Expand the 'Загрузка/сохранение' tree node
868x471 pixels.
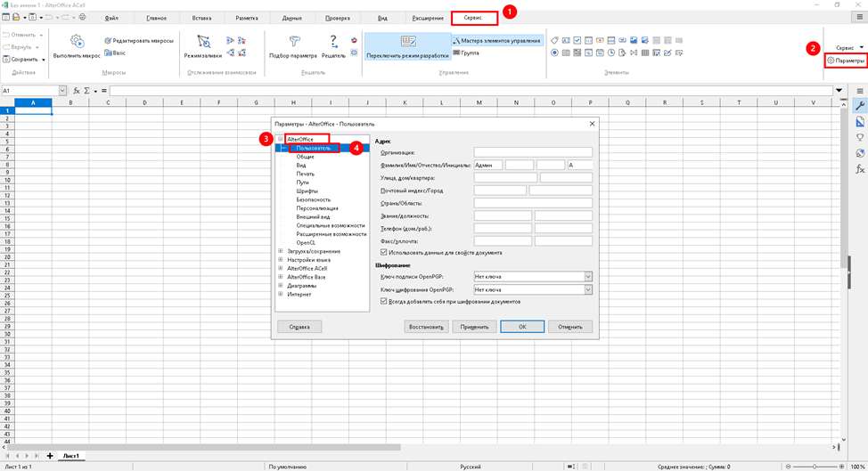(281, 251)
